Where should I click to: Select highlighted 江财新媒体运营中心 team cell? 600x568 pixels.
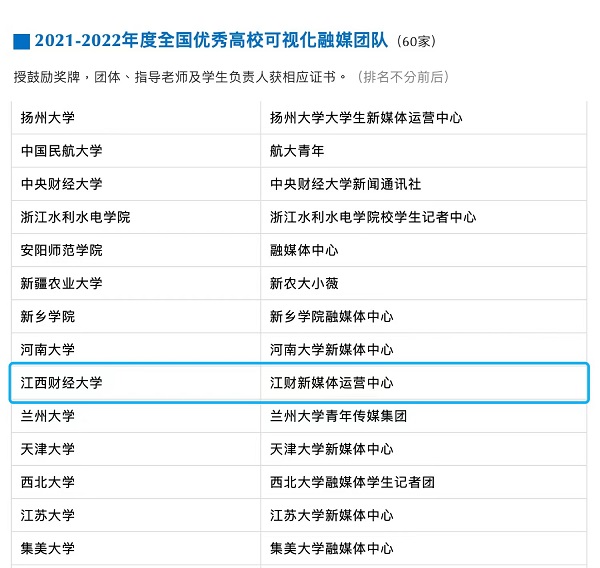tap(332, 383)
